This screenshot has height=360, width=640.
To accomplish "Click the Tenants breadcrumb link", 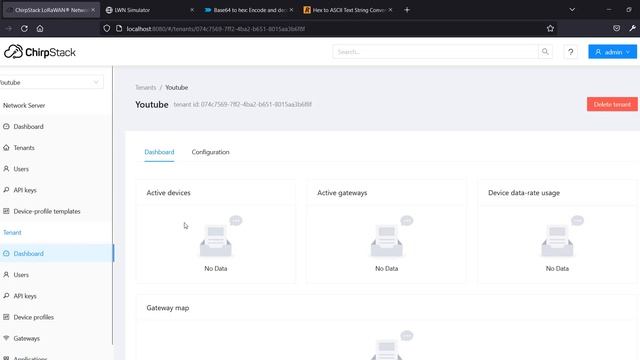I will 146,87.
